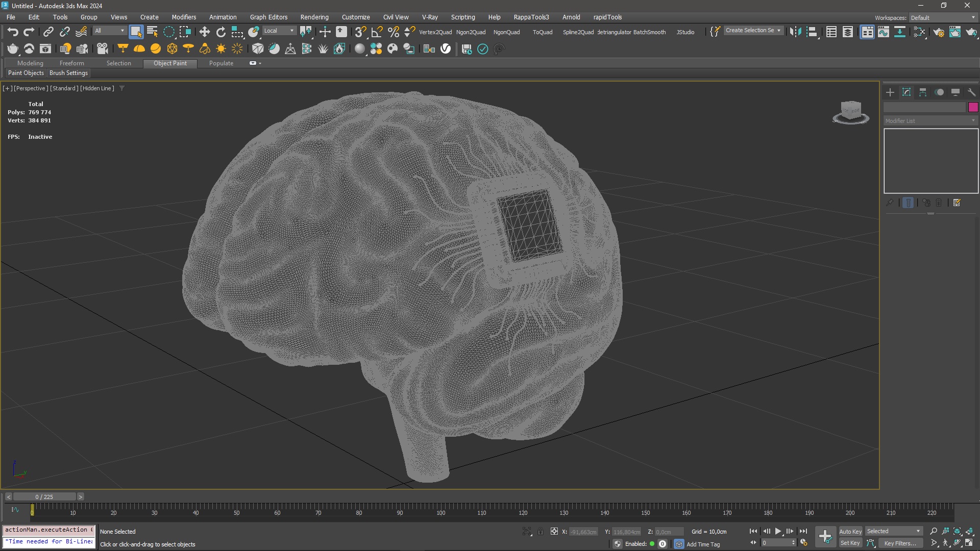
Task: Click the pink object color swatch
Action: tap(973, 107)
